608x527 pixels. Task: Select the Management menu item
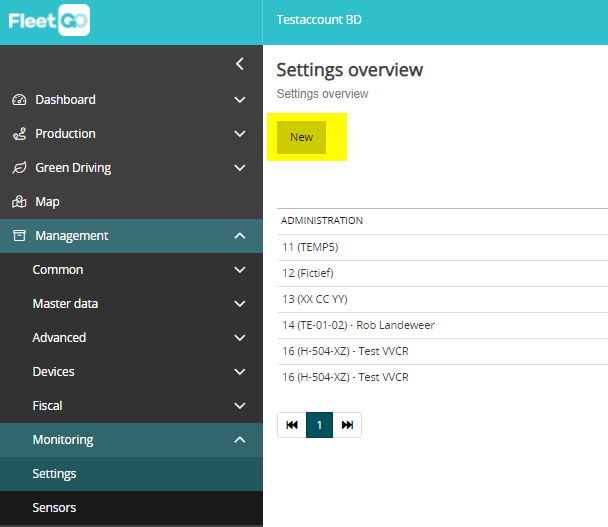(131, 236)
